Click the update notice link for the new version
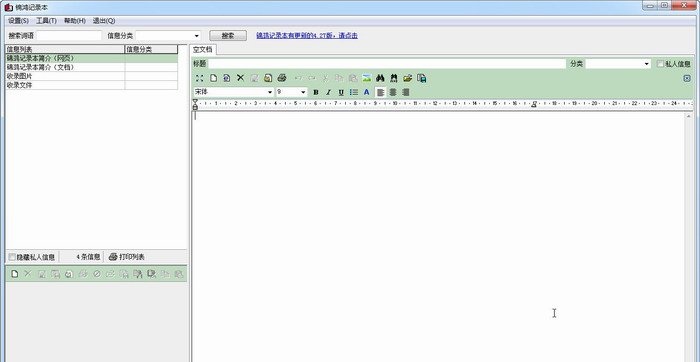Viewport: 700px width, 362px height. 307,36
